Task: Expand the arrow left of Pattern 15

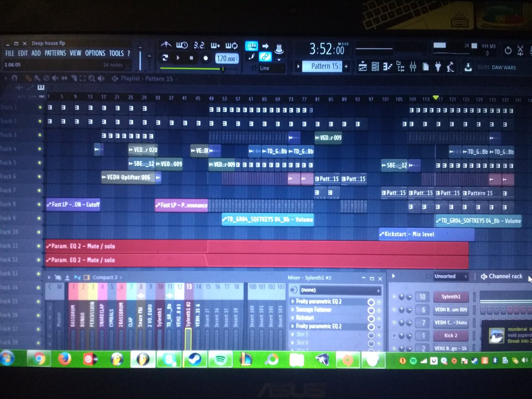Action: pyautogui.click(x=298, y=66)
